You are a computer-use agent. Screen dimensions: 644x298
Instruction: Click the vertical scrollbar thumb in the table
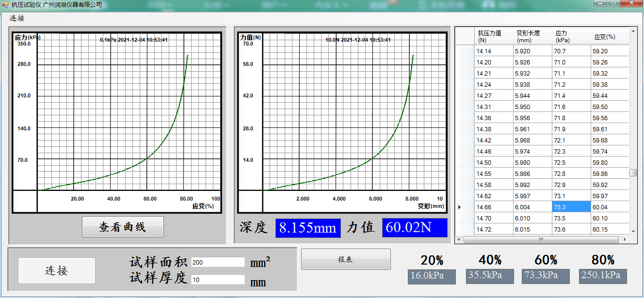[633, 173]
